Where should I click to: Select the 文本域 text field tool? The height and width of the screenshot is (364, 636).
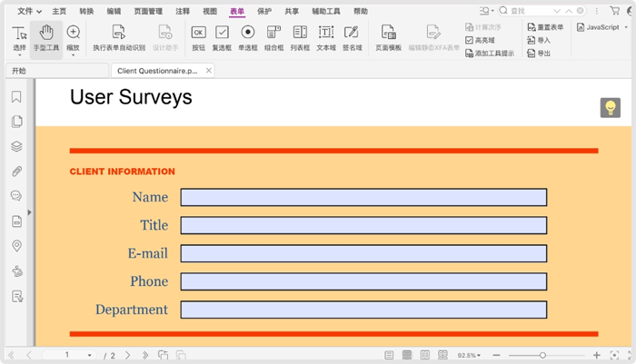tap(325, 38)
